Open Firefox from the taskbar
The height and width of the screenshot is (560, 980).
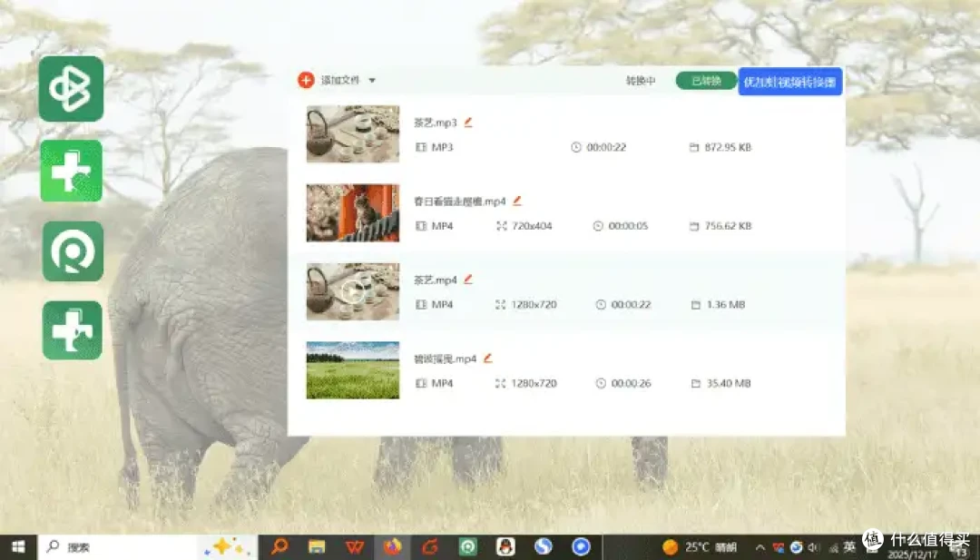click(x=393, y=547)
